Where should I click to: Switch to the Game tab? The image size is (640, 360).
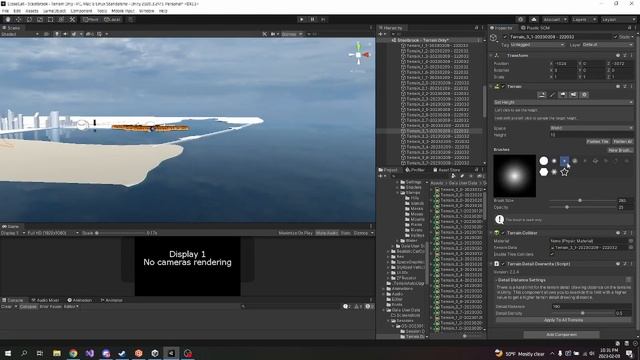pyautogui.click(x=11, y=226)
